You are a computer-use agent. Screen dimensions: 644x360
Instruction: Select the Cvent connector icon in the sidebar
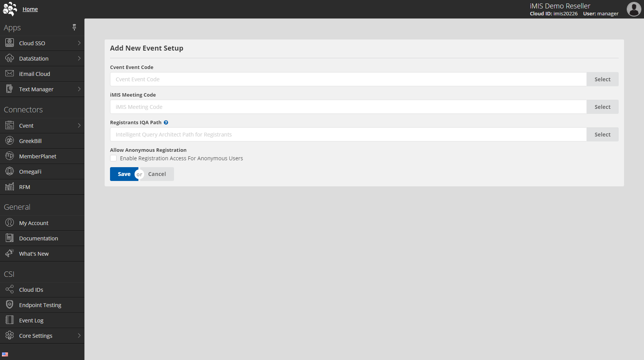coord(9,125)
